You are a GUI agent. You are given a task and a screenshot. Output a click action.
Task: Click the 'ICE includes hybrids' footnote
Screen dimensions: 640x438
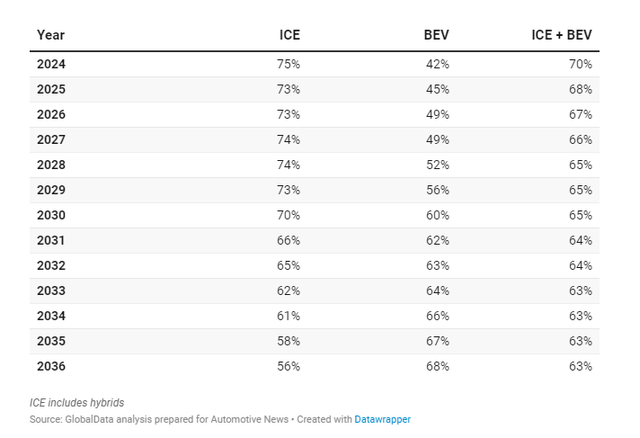(77, 403)
